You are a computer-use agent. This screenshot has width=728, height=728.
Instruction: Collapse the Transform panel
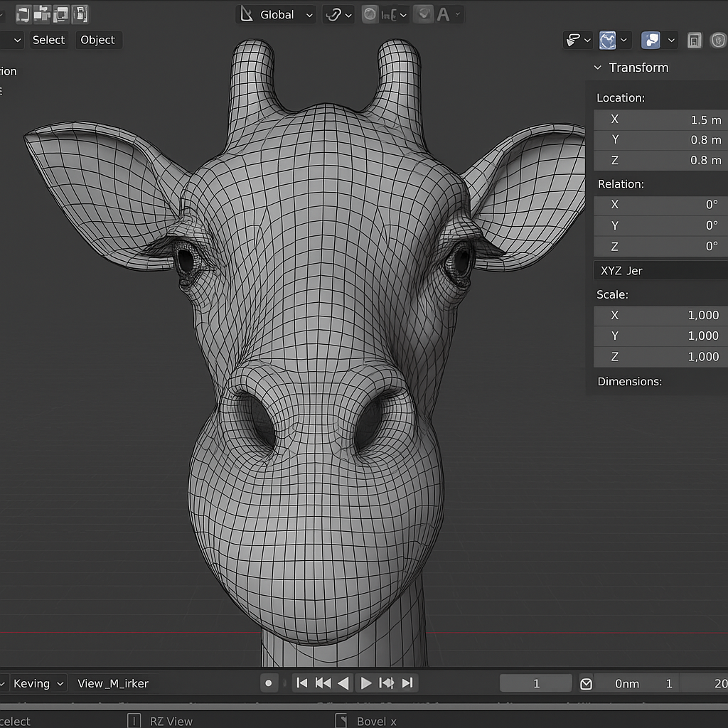tap(598, 68)
